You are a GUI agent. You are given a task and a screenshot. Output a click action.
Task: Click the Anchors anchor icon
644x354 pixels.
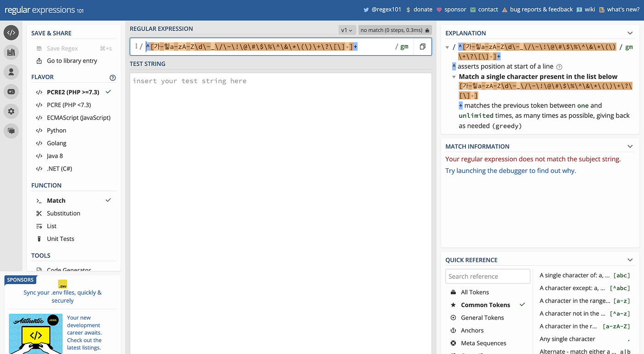pos(453,331)
